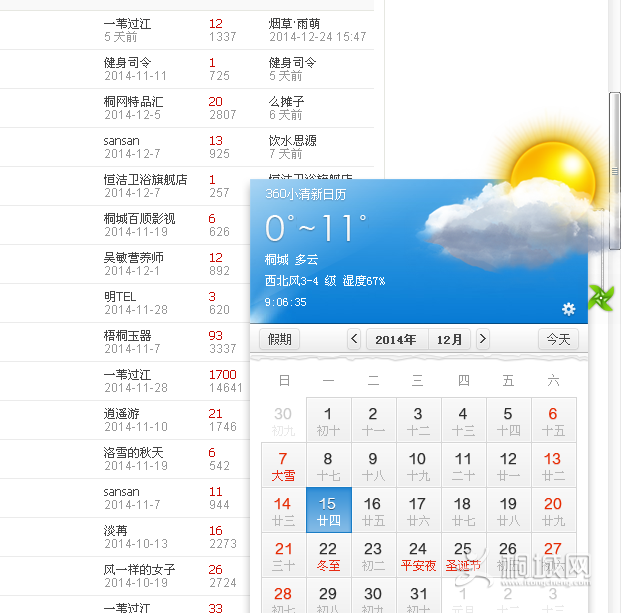621x613 pixels.
Task: Open last poster 饮水思源 link
Action: point(292,141)
